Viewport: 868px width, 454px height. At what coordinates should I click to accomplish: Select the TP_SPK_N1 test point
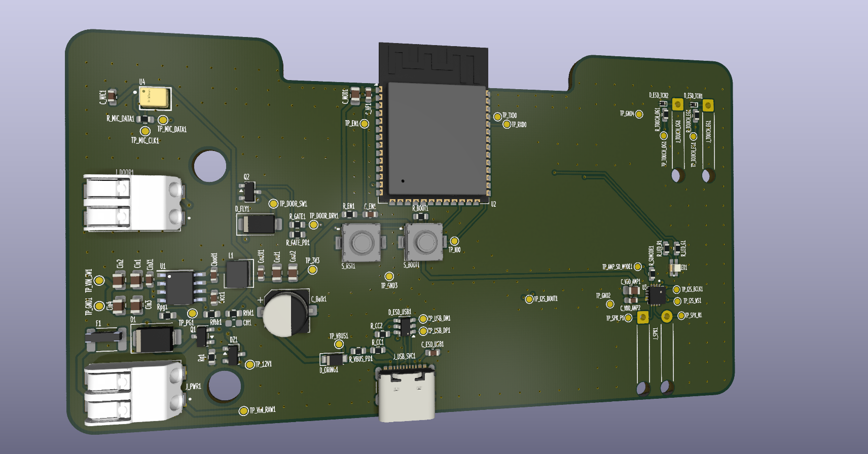[680, 315]
